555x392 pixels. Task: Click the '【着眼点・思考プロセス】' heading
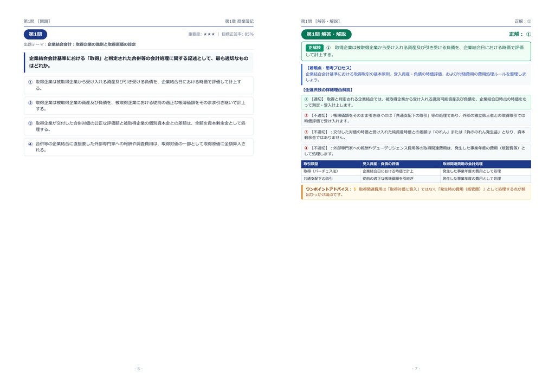pyautogui.click(x=329, y=68)
